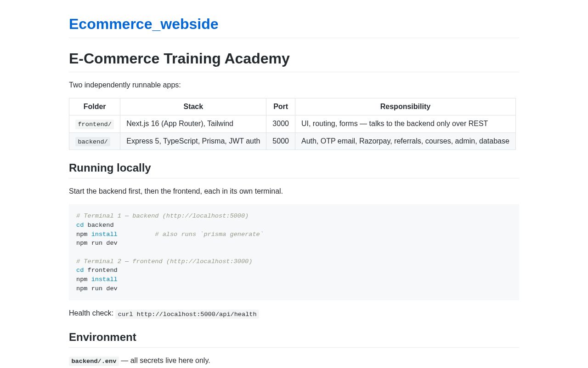Click the "Running locally" section heading

pyautogui.click(x=110, y=168)
